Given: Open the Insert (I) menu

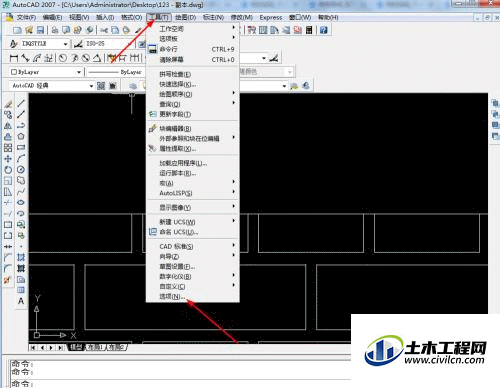Looking at the screenshot, I should tap(105, 17).
